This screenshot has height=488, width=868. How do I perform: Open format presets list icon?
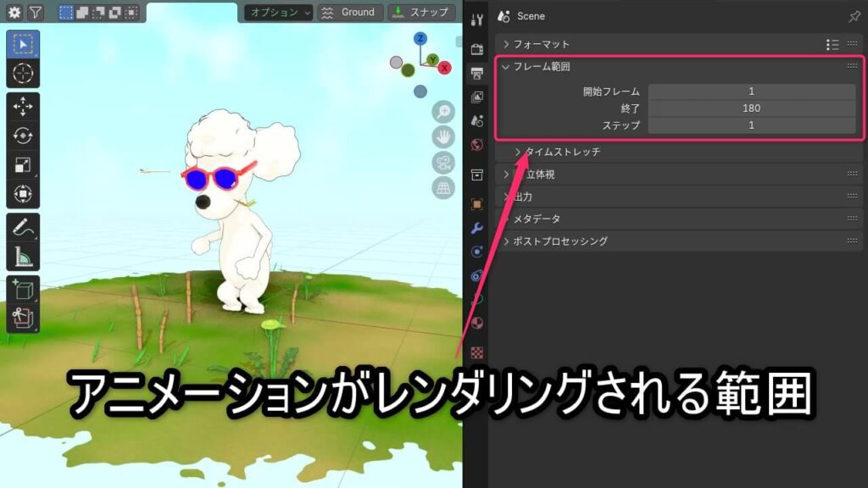point(832,44)
